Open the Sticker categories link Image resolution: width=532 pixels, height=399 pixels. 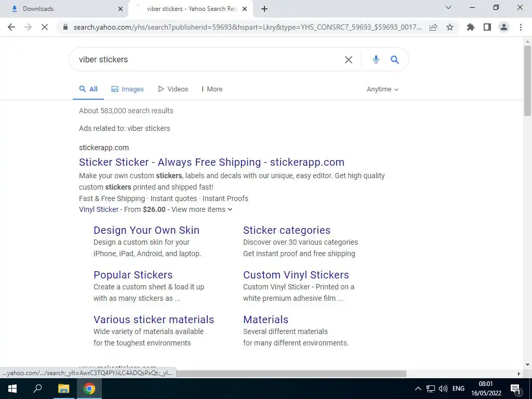point(287,230)
